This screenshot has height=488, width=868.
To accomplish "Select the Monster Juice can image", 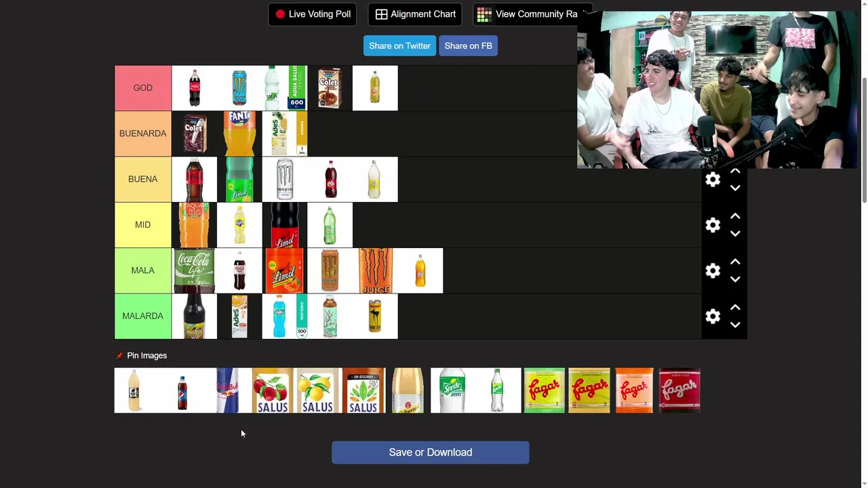I will point(375,270).
